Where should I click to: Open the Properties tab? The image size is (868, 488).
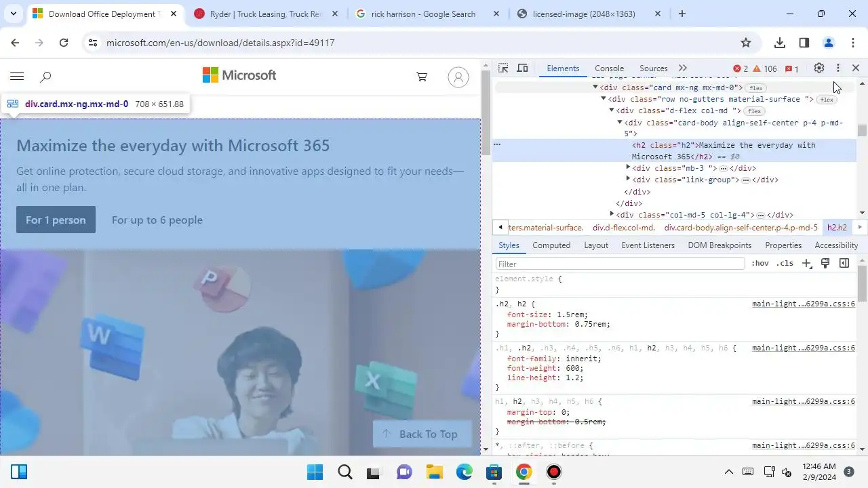[783, 245]
